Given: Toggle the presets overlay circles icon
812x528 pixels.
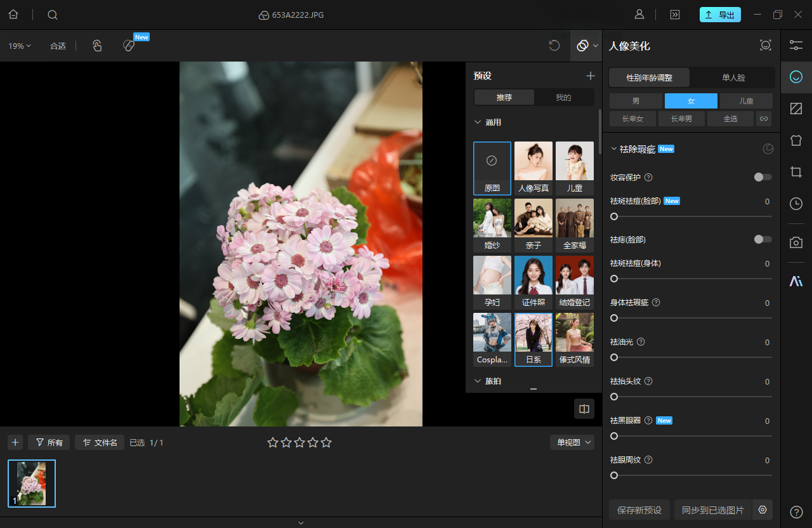Looking at the screenshot, I should point(582,46).
